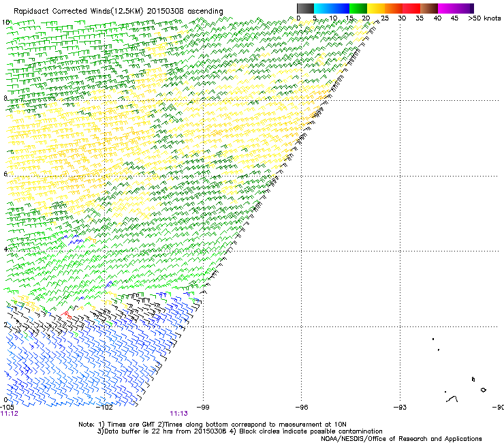The width and height of the screenshot is (504, 443).
Task: Click the title "Rapidscat Corrected Winds(12.5KM)"
Action: click(78, 12)
